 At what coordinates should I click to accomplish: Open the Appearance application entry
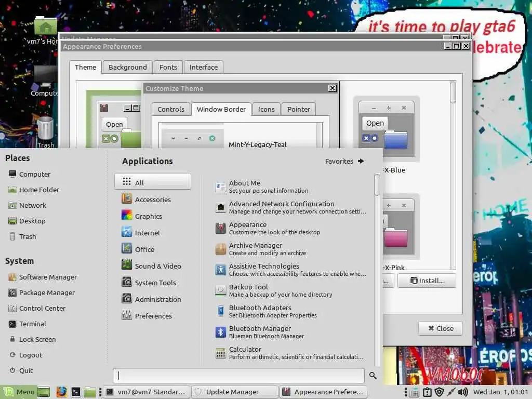point(290,228)
